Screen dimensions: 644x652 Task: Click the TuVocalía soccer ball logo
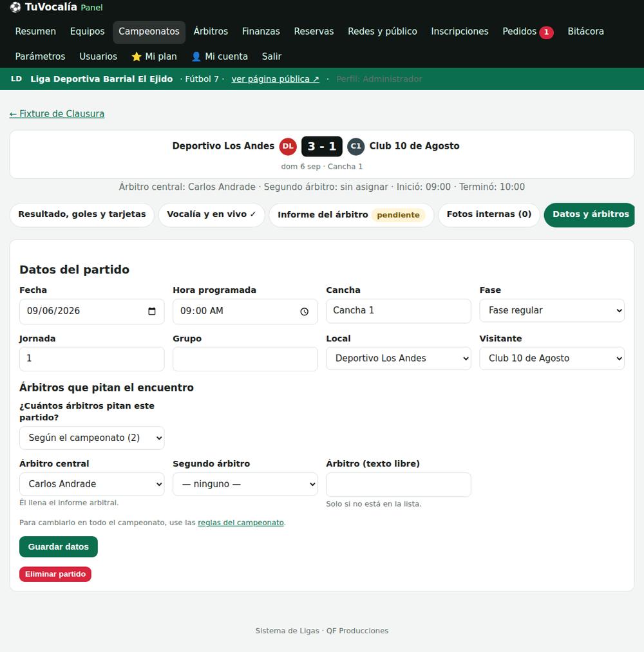(15, 7)
